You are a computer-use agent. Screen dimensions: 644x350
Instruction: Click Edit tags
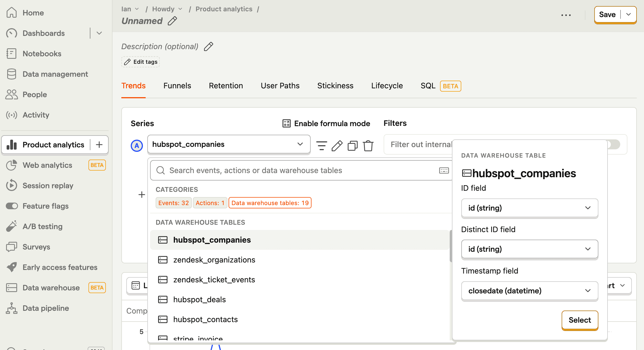click(141, 62)
